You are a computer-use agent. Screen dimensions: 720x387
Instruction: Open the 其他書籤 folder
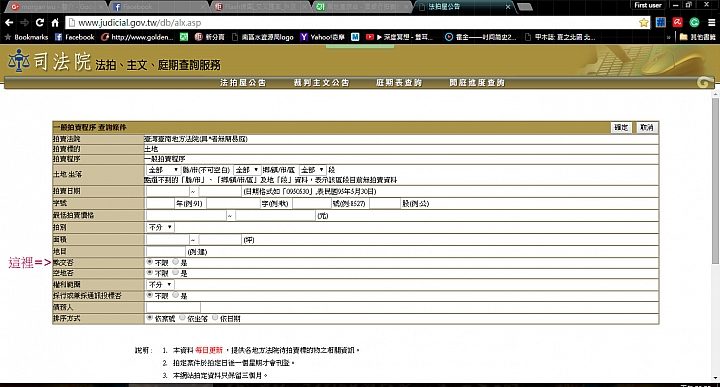click(x=698, y=37)
